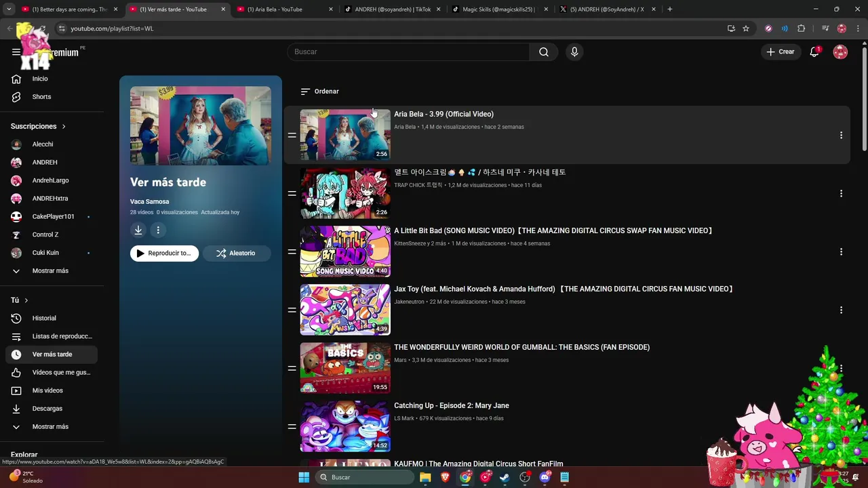
Task: Open Steam from the taskbar
Action: pyautogui.click(x=505, y=477)
